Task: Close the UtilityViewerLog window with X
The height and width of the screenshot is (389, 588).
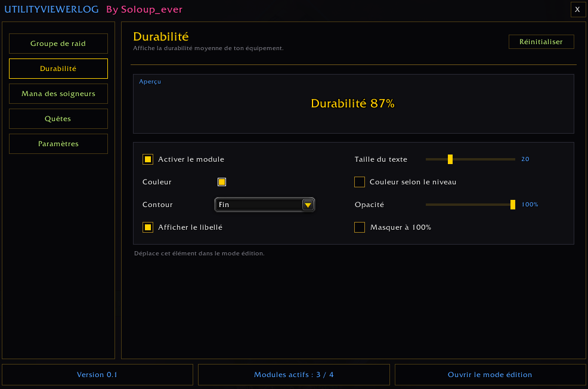Action: tap(577, 10)
